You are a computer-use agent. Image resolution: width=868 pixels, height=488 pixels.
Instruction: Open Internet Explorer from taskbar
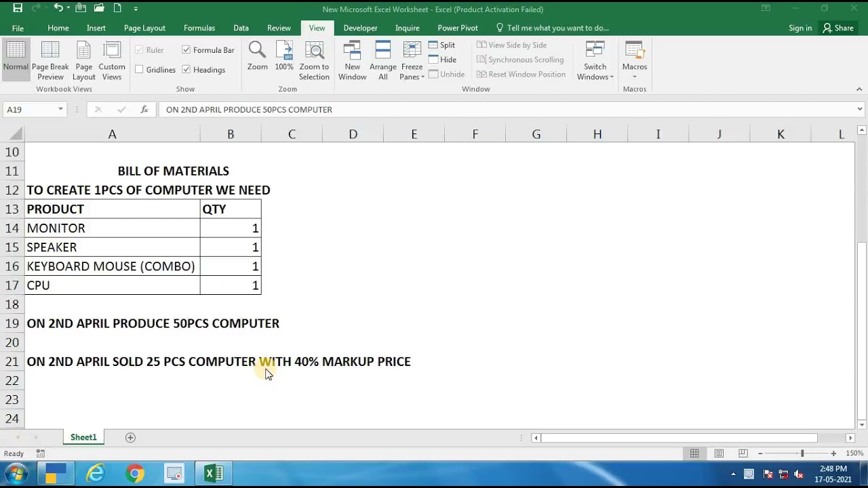click(96, 473)
